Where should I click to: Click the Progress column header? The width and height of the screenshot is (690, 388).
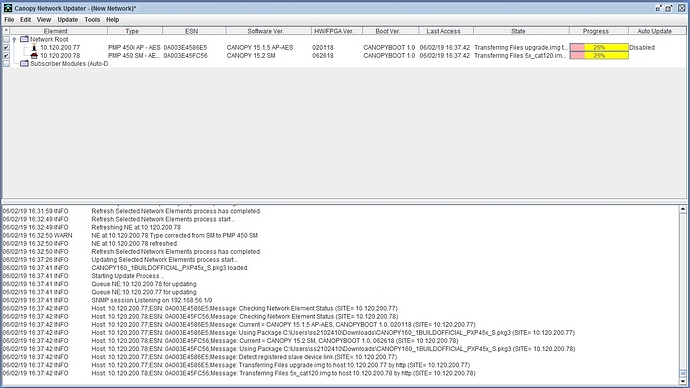click(598, 31)
